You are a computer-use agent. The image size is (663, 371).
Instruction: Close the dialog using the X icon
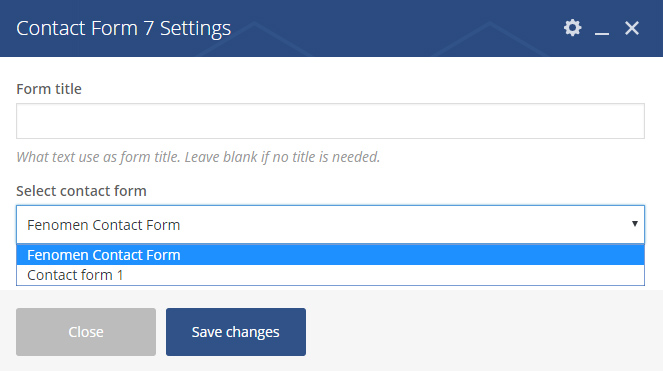pyautogui.click(x=632, y=28)
